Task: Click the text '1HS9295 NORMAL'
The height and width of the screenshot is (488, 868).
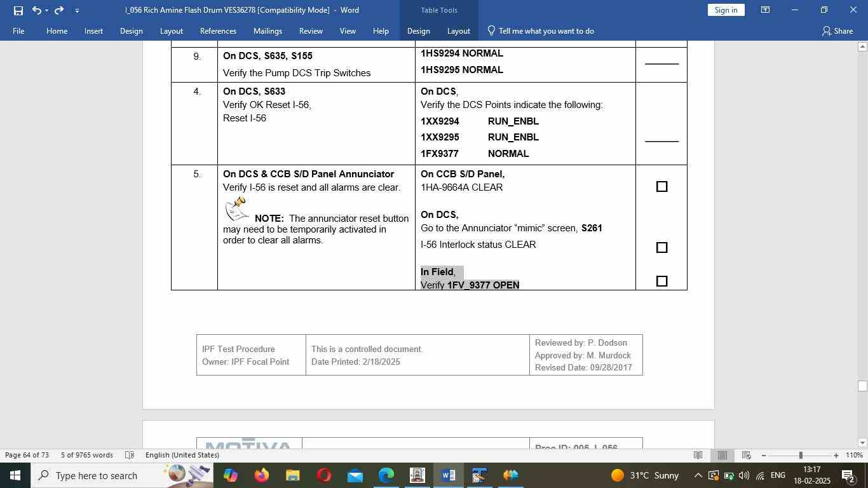Action: tap(462, 70)
